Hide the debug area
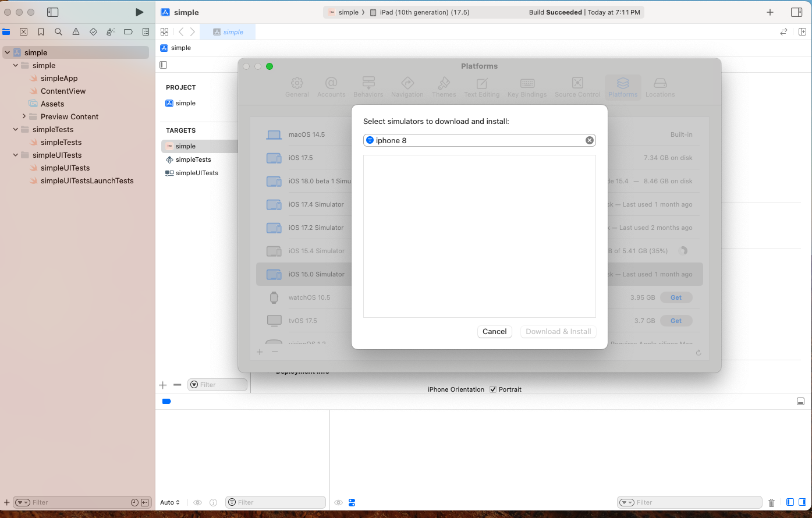This screenshot has width=812, height=518. (801, 402)
